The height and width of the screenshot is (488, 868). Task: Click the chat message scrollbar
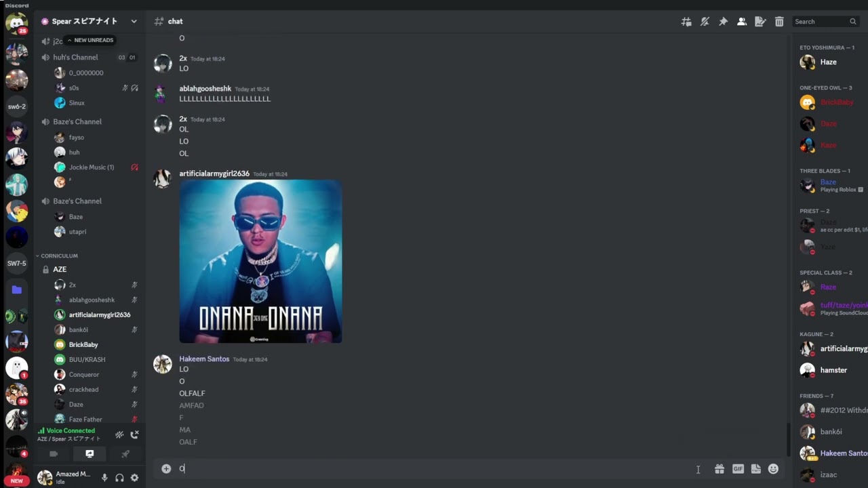(788, 439)
